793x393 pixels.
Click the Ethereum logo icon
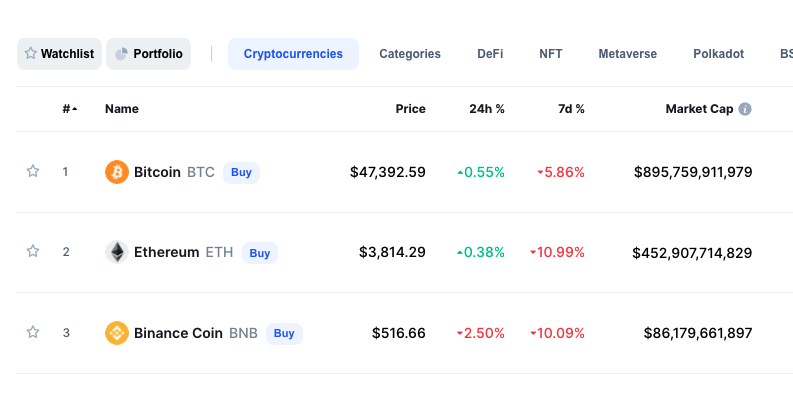pyautogui.click(x=117, y=252)
